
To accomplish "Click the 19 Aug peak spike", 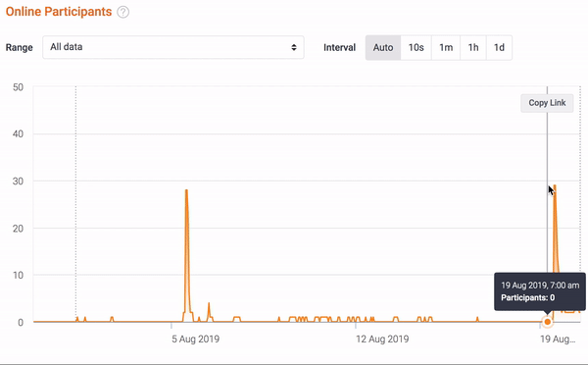I will click(555, 187).
